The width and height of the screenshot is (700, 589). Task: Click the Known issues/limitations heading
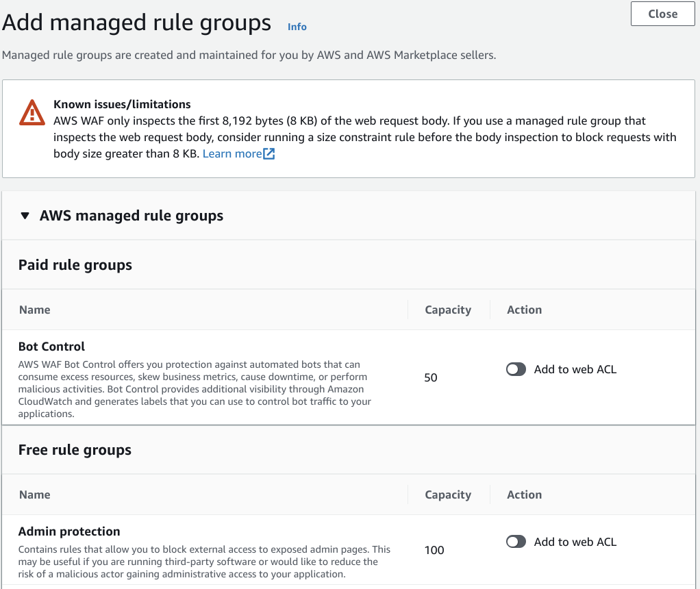point(122,105)
